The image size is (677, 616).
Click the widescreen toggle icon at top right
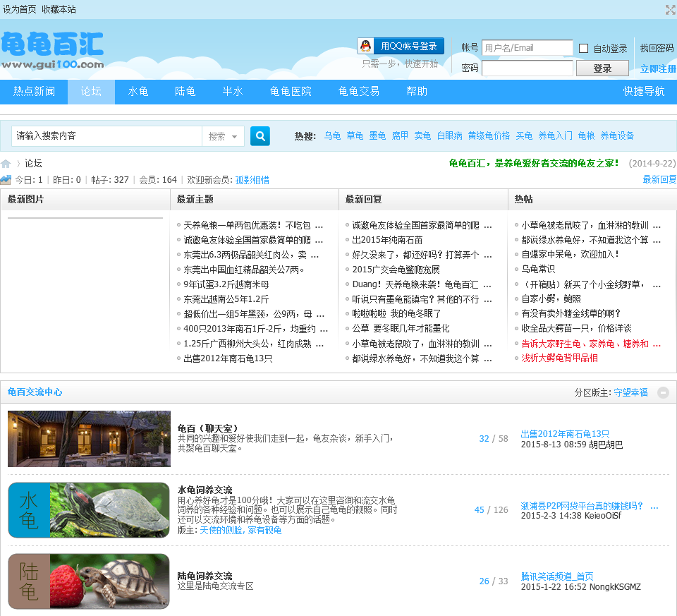click(670, 9)
